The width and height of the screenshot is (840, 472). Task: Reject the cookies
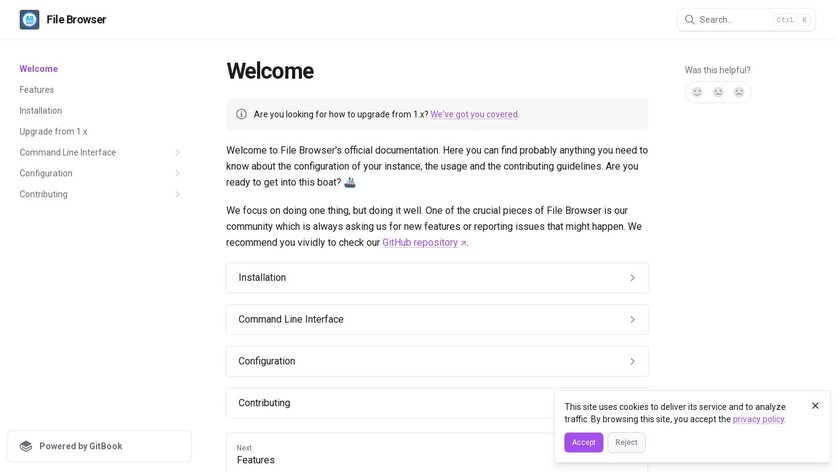[x=626, y=442]
